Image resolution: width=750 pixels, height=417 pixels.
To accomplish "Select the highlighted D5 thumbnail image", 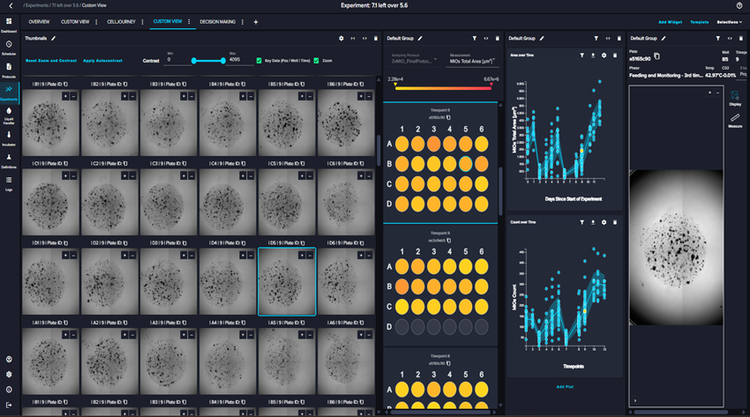I will (287, 282).
